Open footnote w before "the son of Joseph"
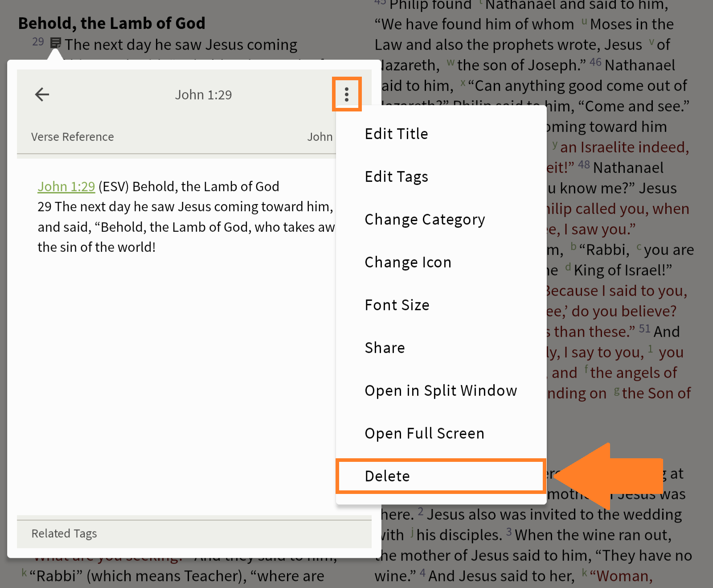This screenshot has width=713, height=588. click(451, 63)
